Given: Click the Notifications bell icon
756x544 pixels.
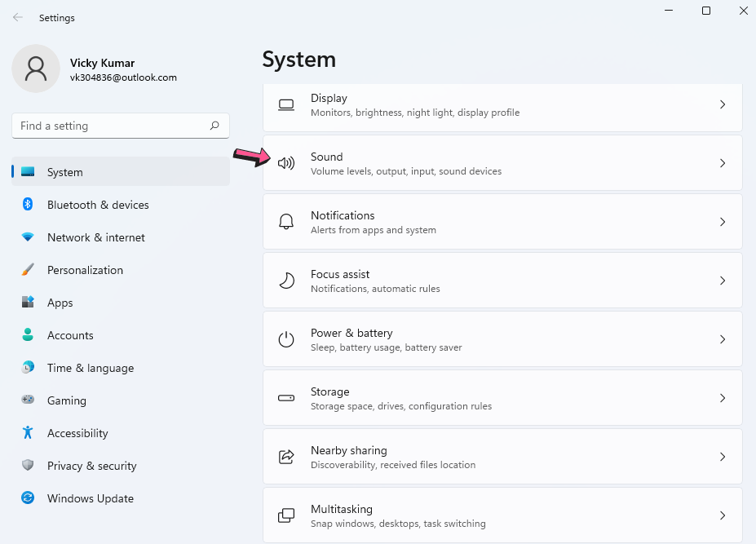Looking at the screenshot, I should coord(286,222).
